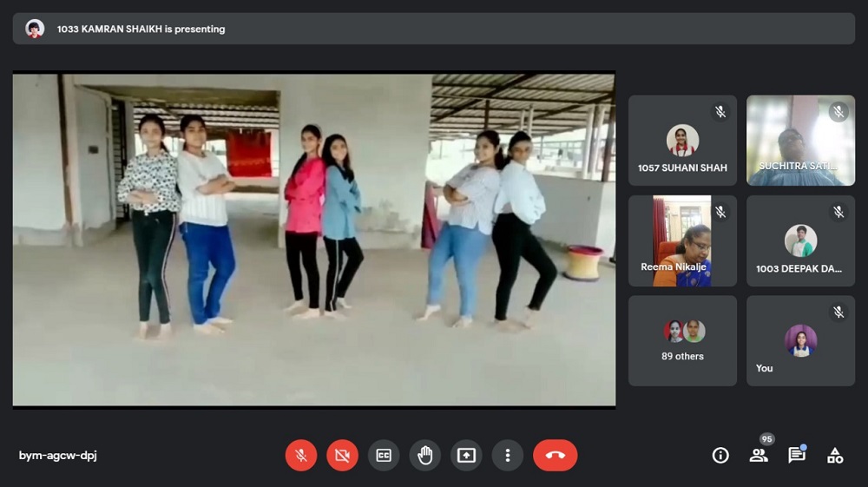
Task: Select the 1057 SUHANI SHAH participant tile
Action: [x=682, y=141]
